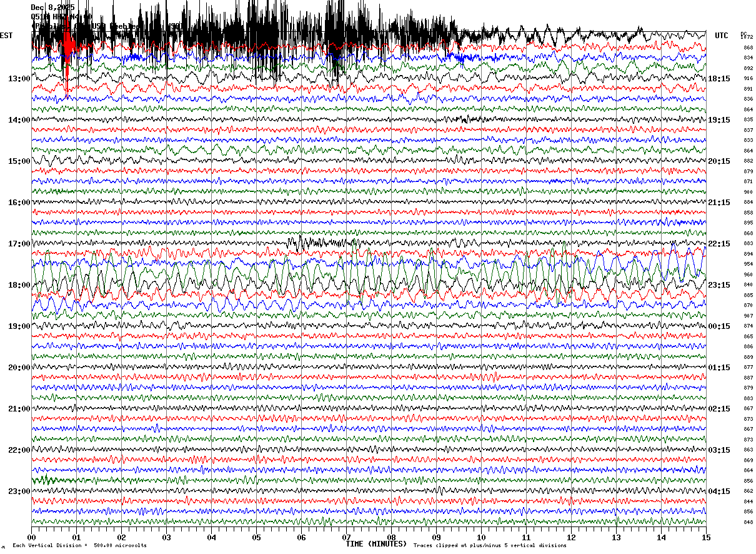Select the '23:00' EST row label
756x554 pixels.
click(x=19, y=491)
